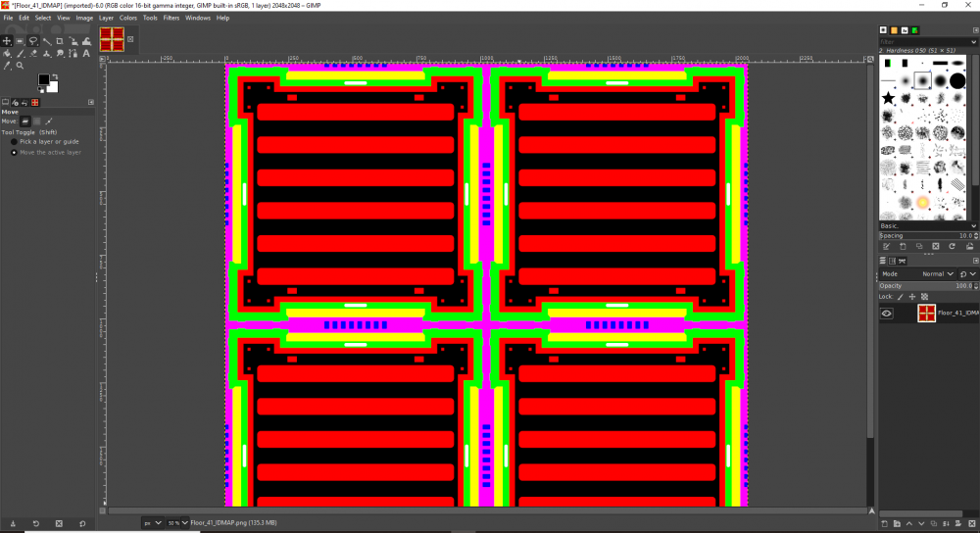Click the Floor_41_IDMAP image tab thumbnail

click(112, 39)
